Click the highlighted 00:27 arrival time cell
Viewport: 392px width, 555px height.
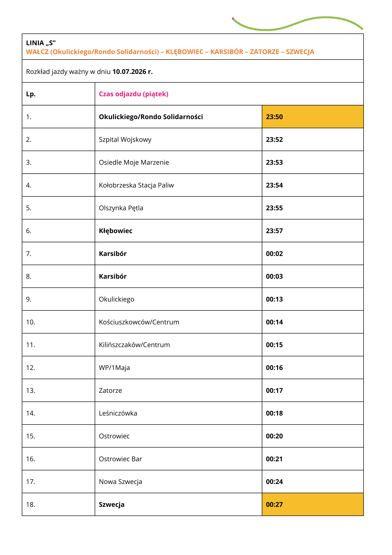313,504
